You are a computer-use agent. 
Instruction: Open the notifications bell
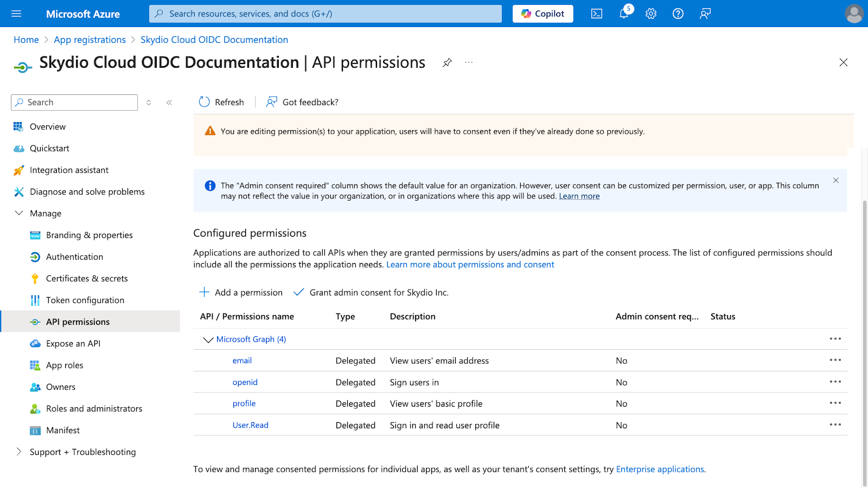point(624,14)
